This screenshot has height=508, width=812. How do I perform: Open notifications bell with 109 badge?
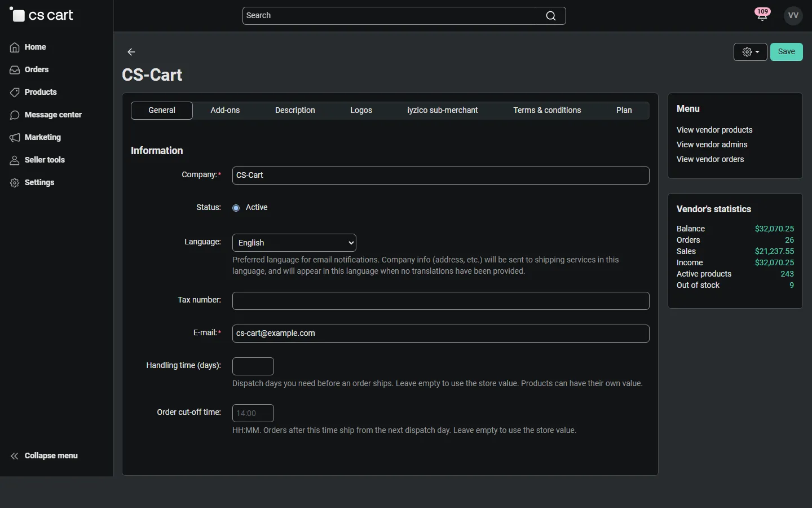(762, 15)
